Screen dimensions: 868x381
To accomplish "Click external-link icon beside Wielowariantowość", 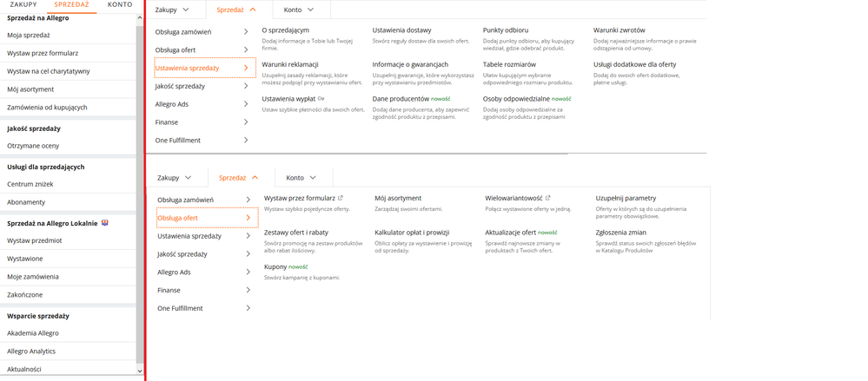I will [x=547, y=198].
